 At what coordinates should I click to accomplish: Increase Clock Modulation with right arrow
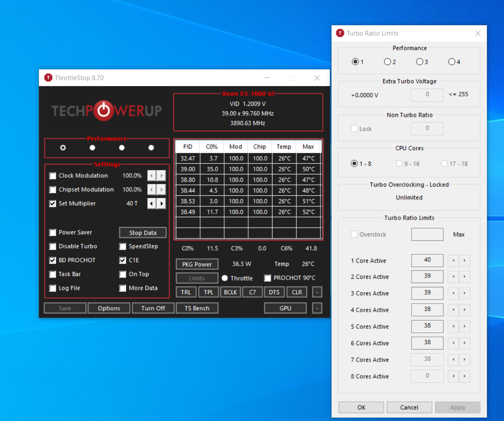pos(161,176)
